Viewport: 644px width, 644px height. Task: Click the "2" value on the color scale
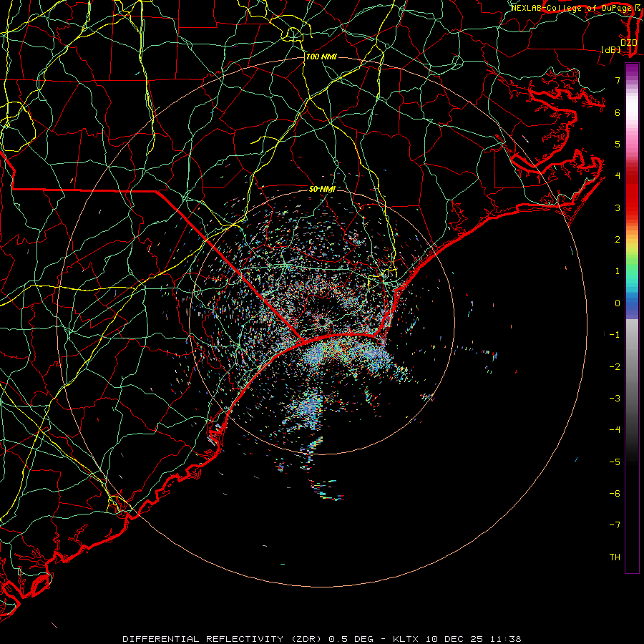coord(618,240)
